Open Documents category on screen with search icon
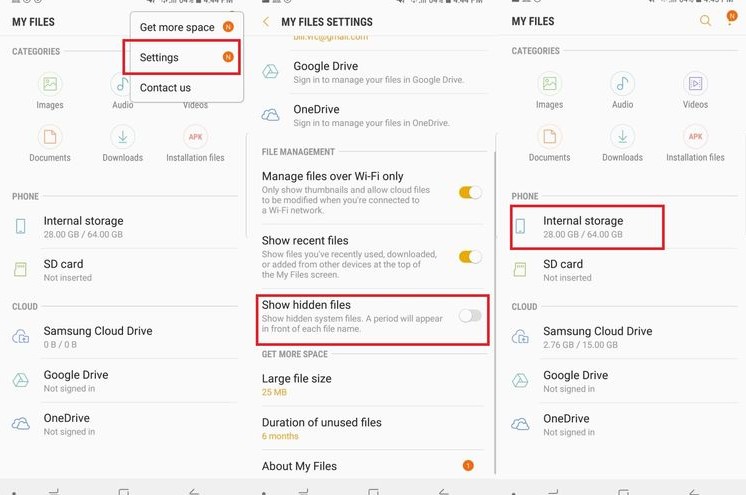The height and width of the screenshot is (495, 746). [x=550, y=143]
